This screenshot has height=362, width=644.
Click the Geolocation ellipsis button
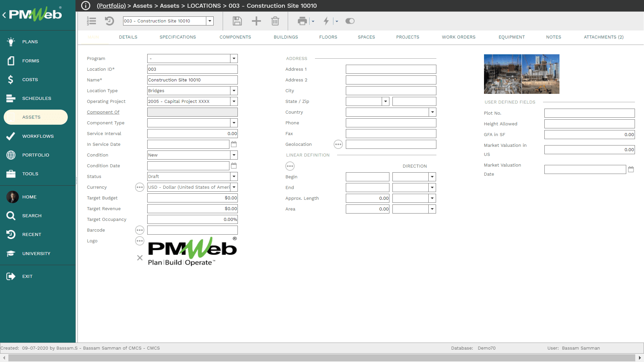(x=338, y=144)
